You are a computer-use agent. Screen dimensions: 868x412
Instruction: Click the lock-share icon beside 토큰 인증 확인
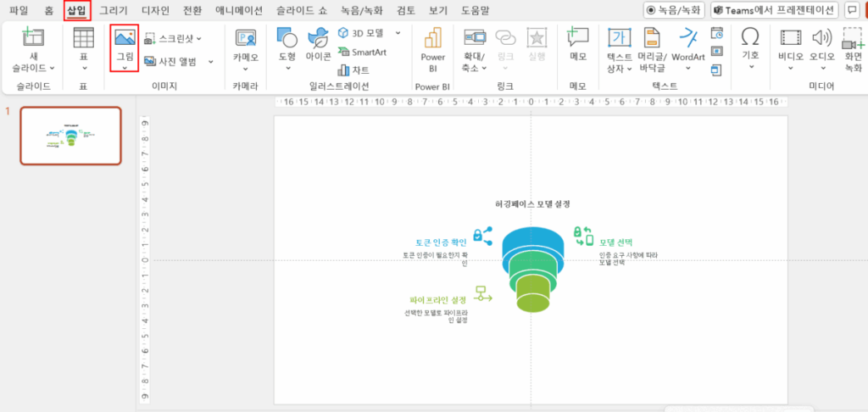pyautogui.click(x=482, y=237)
